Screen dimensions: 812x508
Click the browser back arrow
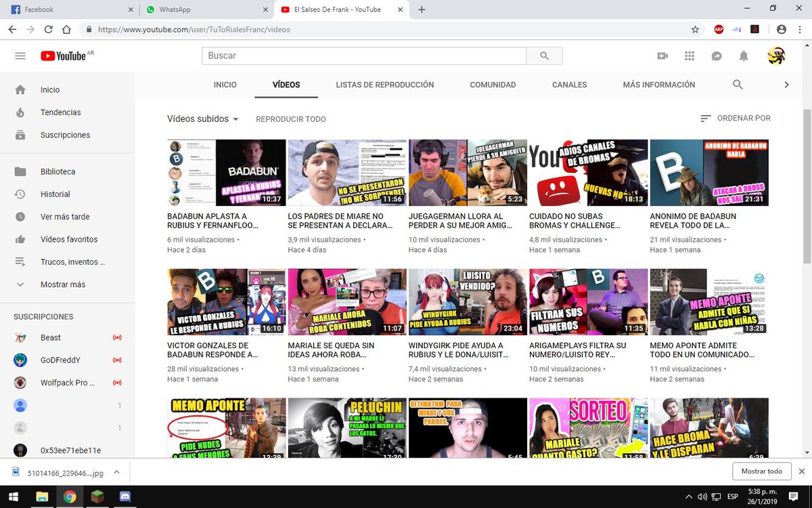pyautogui.click(x=13, y=30)
